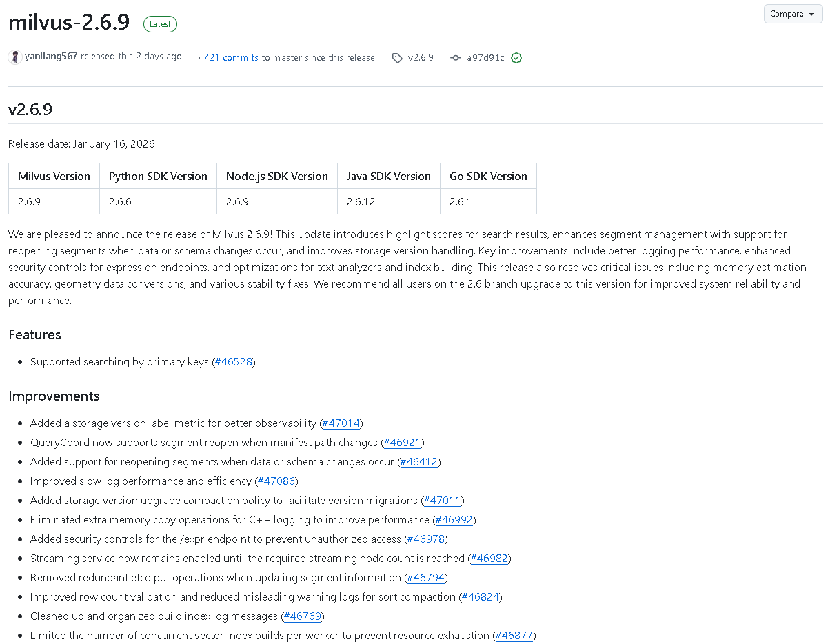Click the Release date January 16, 2026 text
The height and width of the screenshot is (644, 828).
pyautogui.click(x=81, y=144)
